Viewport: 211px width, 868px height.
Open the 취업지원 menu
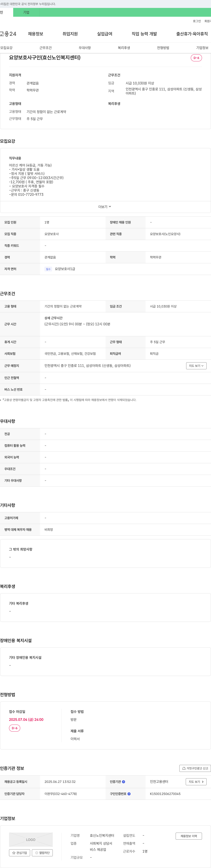(x=70, y=34)
